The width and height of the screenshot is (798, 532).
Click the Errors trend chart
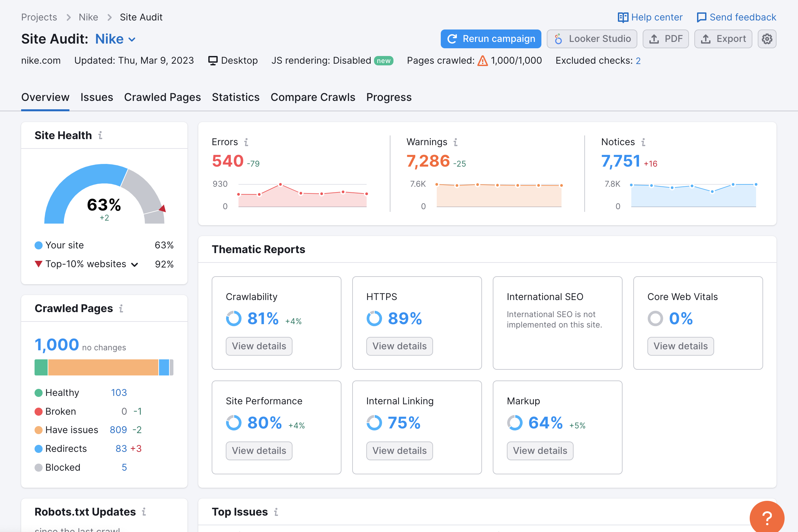pos(303,195)
